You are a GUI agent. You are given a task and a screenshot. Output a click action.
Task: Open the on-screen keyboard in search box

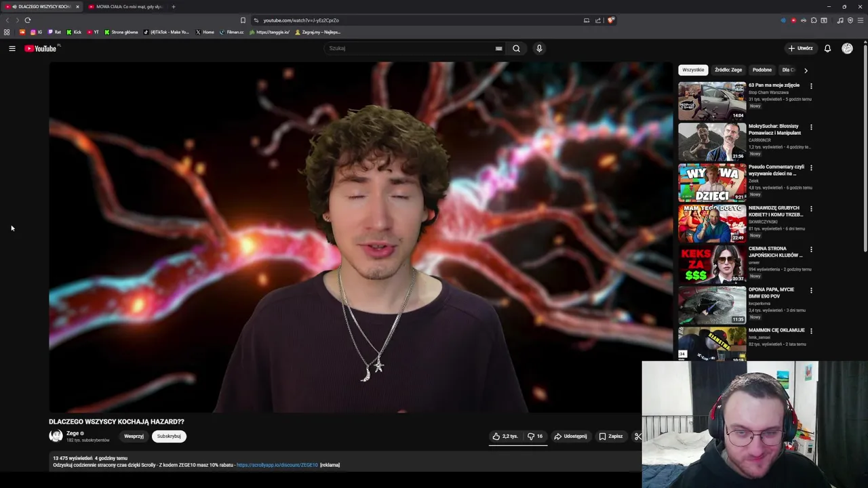(x=498, y=48)
